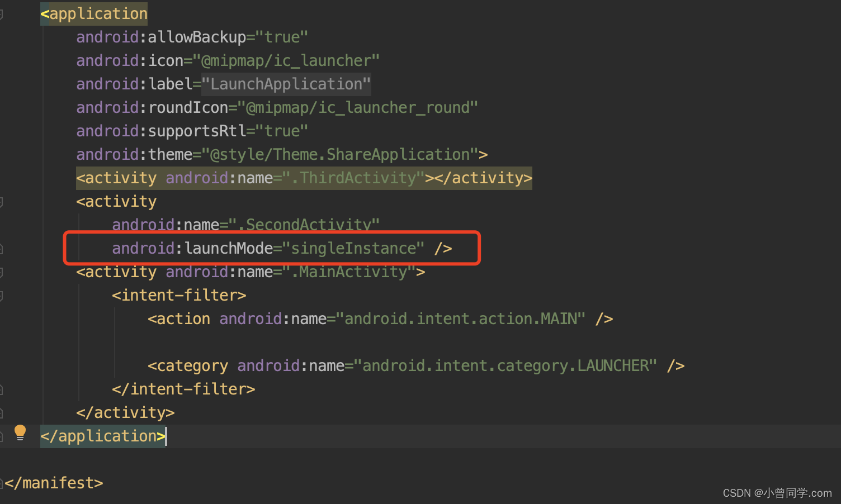Click the android:supportsRtl="true" attribute line
The image size is (841, 504).
coord(192,131)
